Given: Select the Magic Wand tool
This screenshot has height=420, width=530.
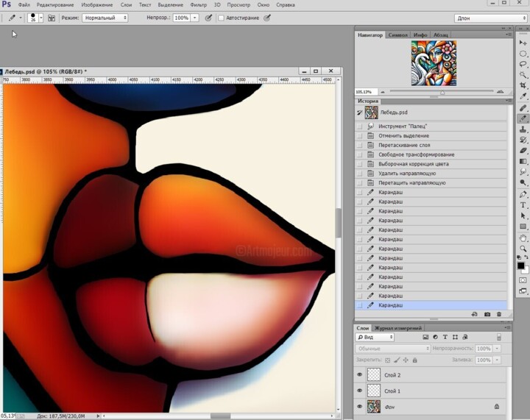Looking at the screenshot, I should pyautogui.click(x=523, y=74).
